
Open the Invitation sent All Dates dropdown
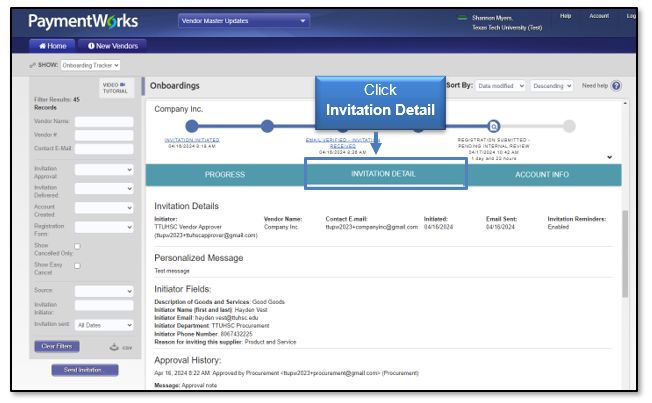104,325
